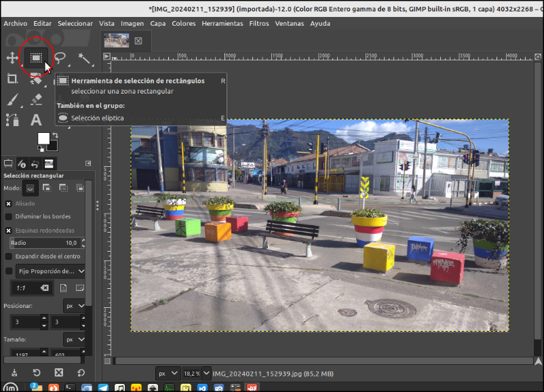Select the Eraser tool

click(x=36, y=100)
